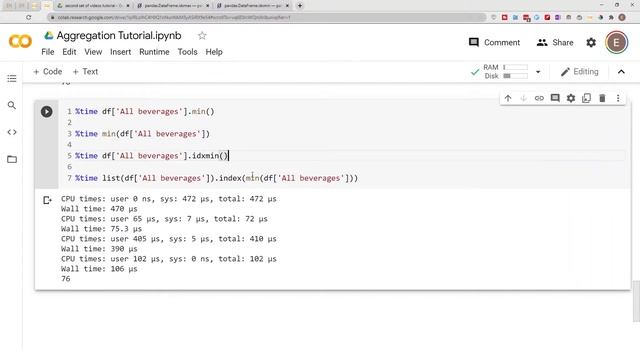Copy link to cell icon
This screenshot has width=640, height=360.
pyautogui.click(x=539, y=98)
